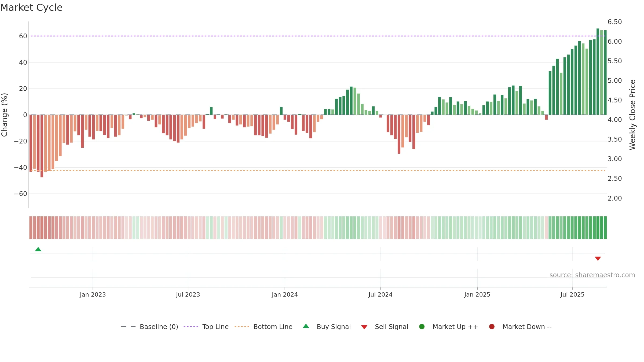The image size is (644, 362).
Task: Click the −60 change axis tick label
Action: [x=21, y=194]
